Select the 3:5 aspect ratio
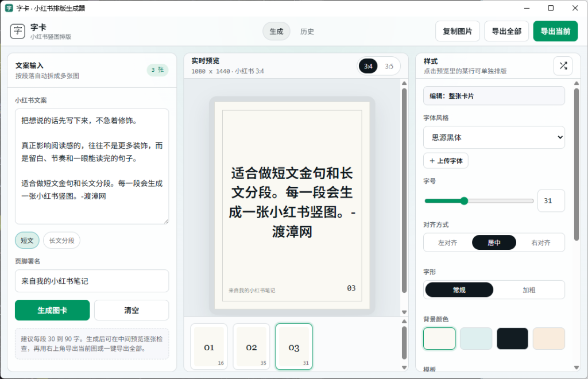Image resolution: width=588 pixels, height=379 pixels. click(389, 67)
